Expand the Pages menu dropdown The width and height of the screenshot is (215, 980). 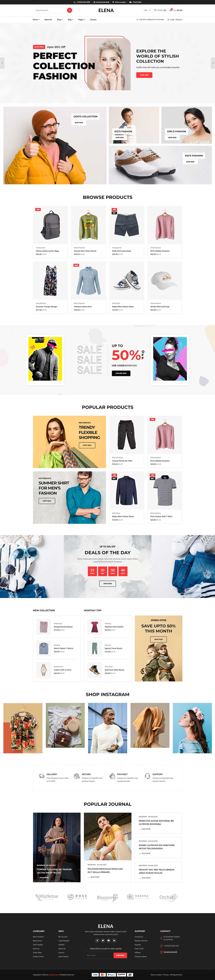[x=81, y=19]
